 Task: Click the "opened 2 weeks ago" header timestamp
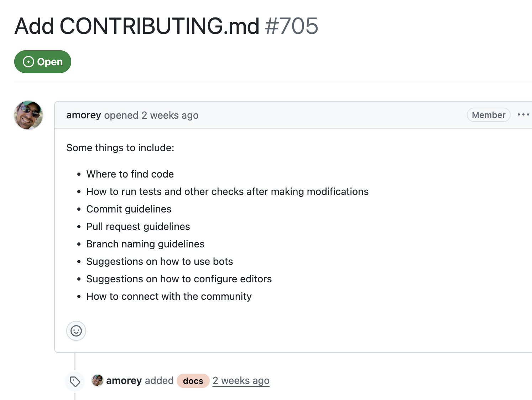click(x=170, y=115)
